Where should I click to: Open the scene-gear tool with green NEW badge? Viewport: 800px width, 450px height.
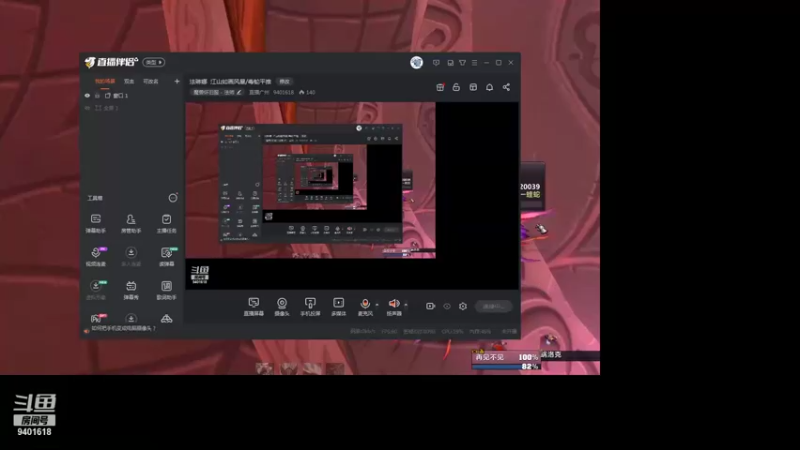click(166, 257)
